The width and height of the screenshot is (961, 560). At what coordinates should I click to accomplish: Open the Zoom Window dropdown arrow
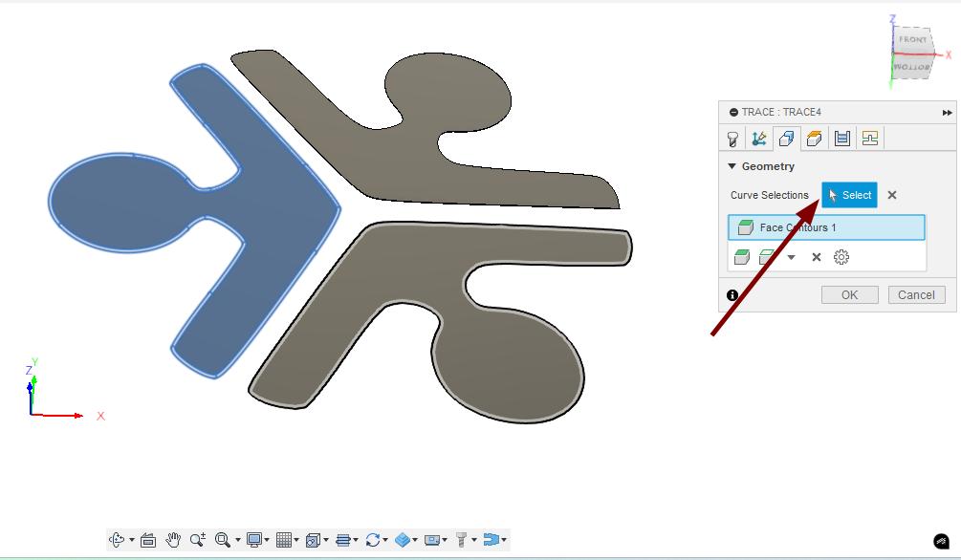click(x=238, y=540)
